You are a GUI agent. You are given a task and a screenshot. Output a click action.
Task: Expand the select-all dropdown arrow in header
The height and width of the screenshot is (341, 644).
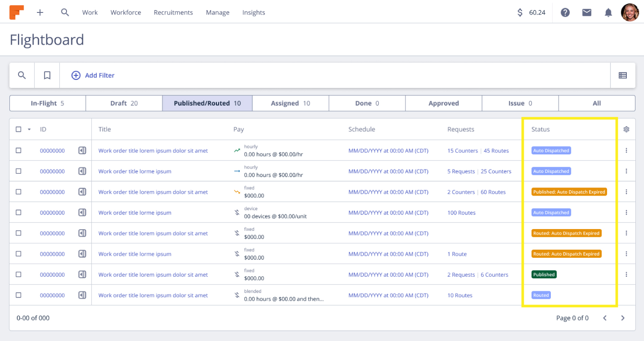coord(29,129)
